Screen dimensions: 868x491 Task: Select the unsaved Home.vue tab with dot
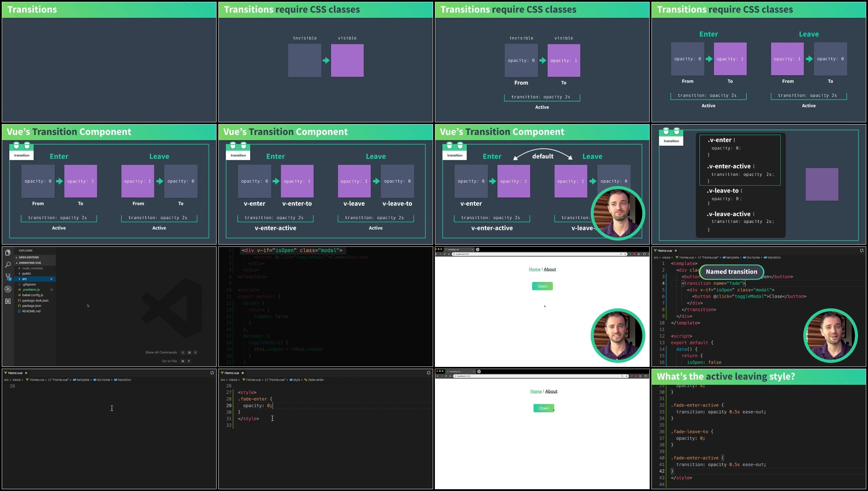click(232, 373)
